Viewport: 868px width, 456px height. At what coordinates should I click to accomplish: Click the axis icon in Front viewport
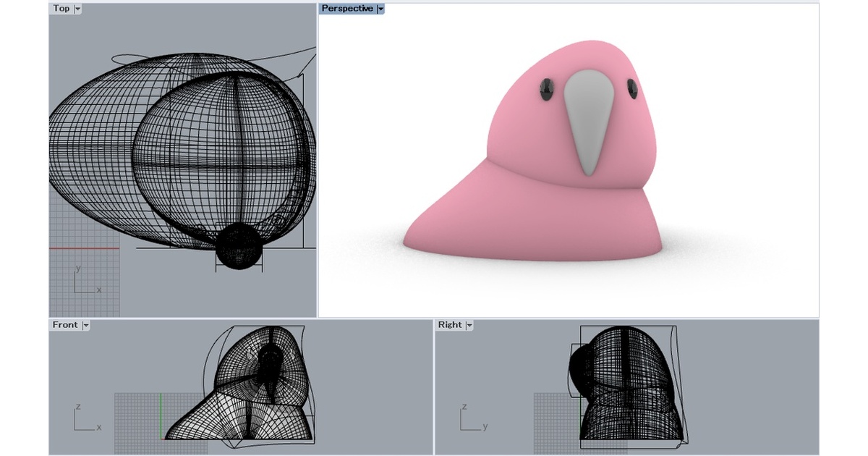pyautogui.click(x=88, y=418)
